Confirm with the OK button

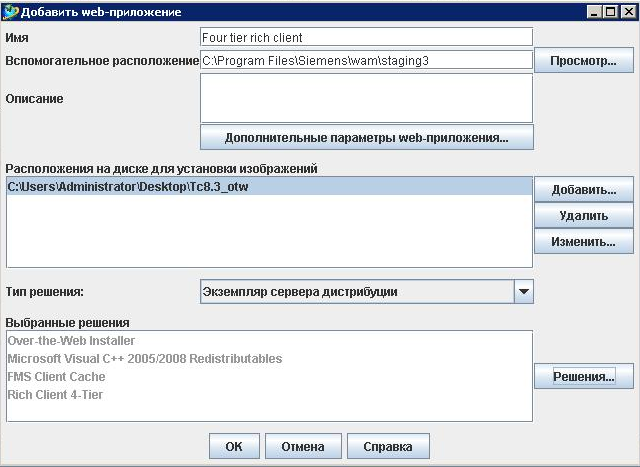[x=234, y=446]
